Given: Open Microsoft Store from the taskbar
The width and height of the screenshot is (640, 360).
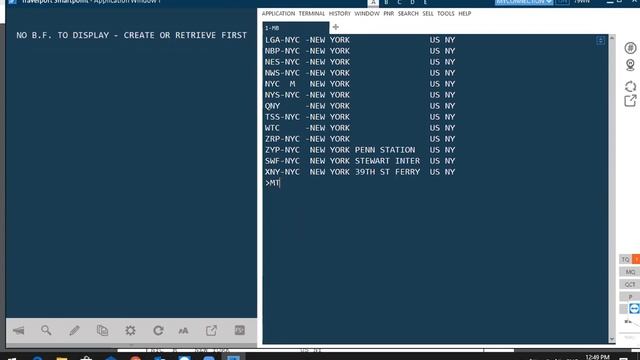Looking at the screenshot, I should click(86, 358).
